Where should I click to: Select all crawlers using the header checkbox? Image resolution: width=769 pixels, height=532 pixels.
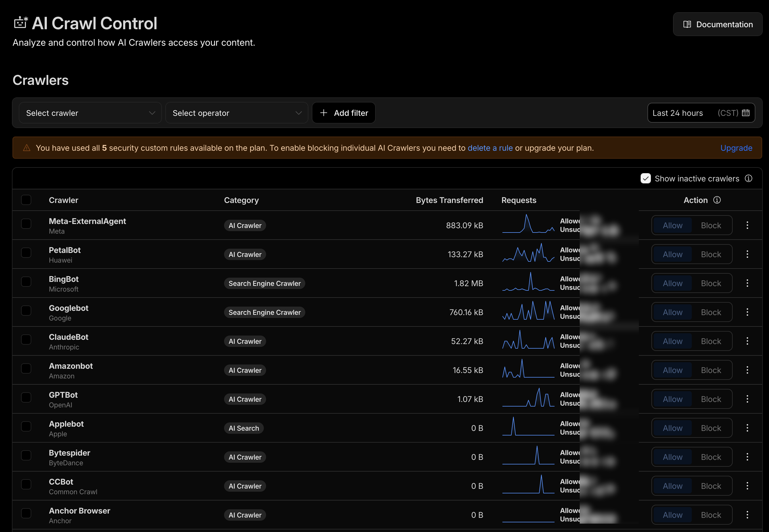tap(26, 200)
